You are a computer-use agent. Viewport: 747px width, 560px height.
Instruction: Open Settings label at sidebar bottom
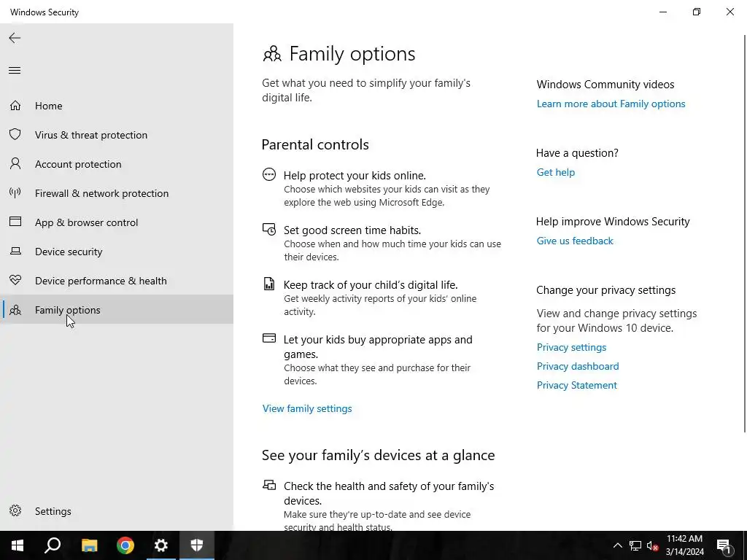click(x=53, y=511)
